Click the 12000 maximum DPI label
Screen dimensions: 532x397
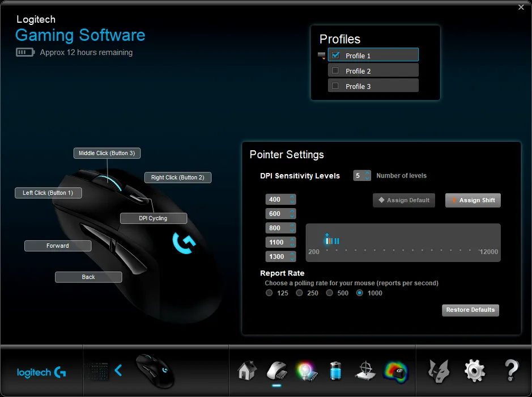point(489,252)
